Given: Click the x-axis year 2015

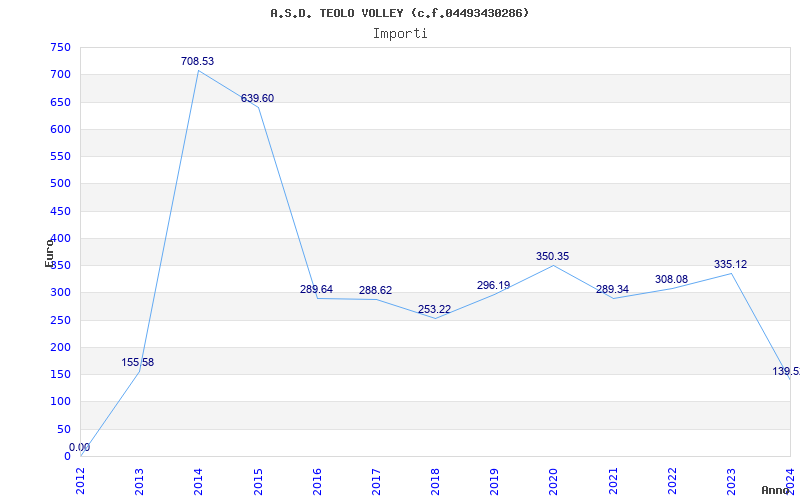Looking at the screenshot, I should click(x=258, y=481).
